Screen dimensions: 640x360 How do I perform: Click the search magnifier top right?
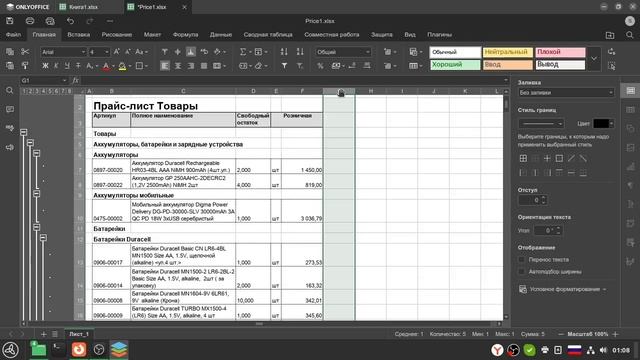coord(630,35)
